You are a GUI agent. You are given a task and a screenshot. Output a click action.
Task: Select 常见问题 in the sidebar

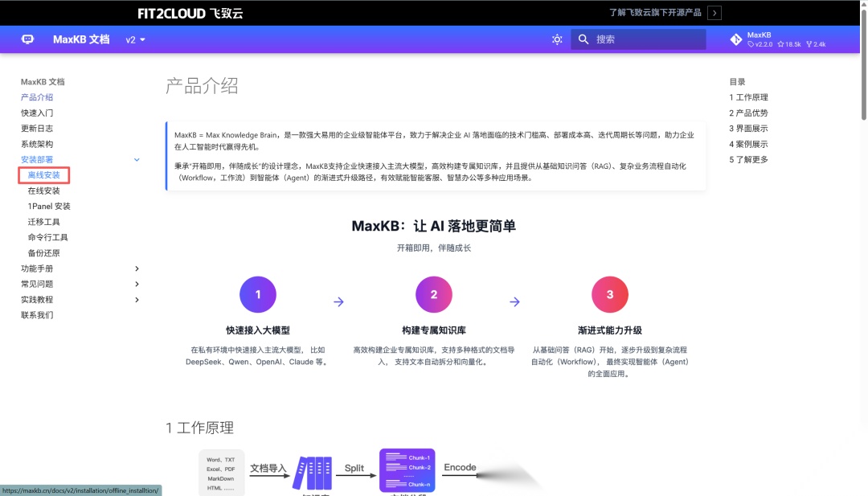click(x=37, y=284)
